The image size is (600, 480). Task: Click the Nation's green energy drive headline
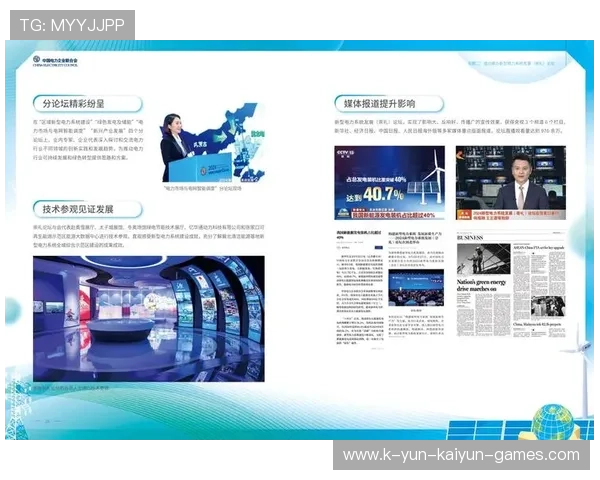(x=481, y=285)
